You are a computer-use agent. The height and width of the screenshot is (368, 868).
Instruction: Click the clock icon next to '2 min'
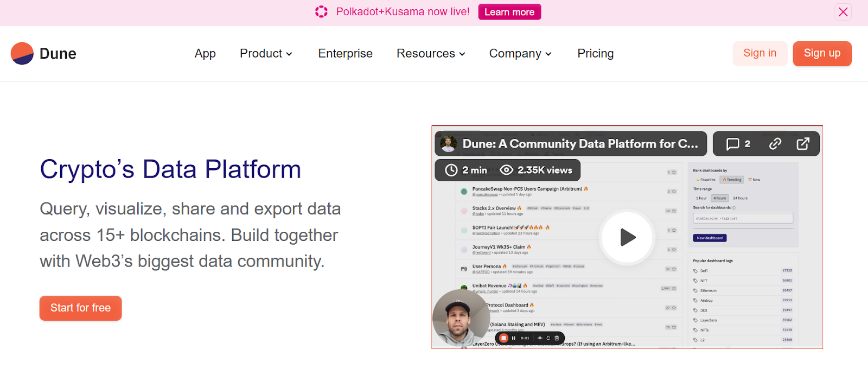[451, 170]
